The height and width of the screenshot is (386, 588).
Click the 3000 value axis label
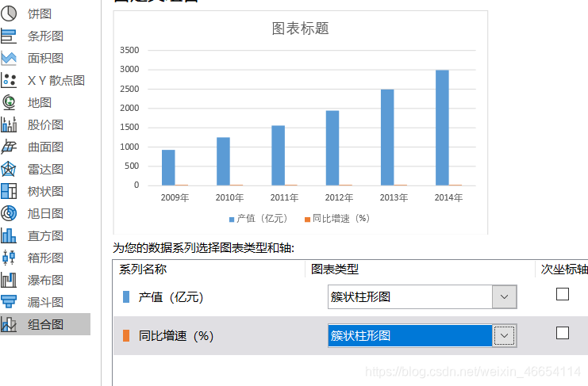tap(129, 69)
